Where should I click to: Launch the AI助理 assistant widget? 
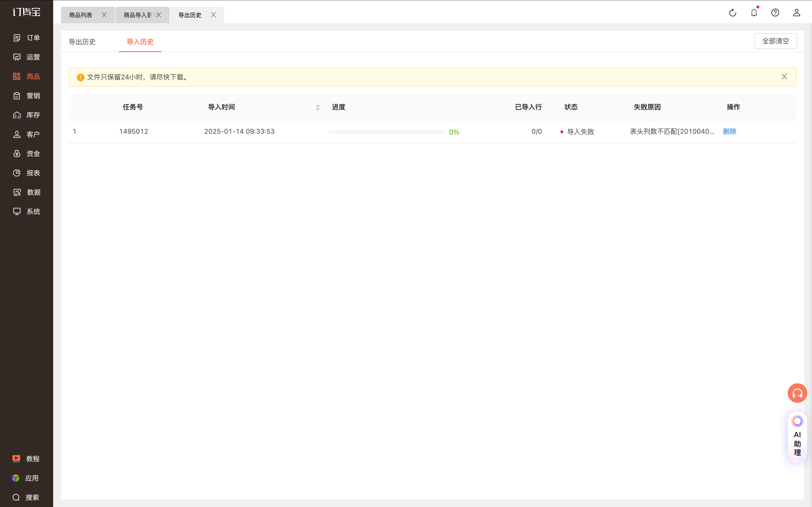pyautogui.click(x=797, y=437)
